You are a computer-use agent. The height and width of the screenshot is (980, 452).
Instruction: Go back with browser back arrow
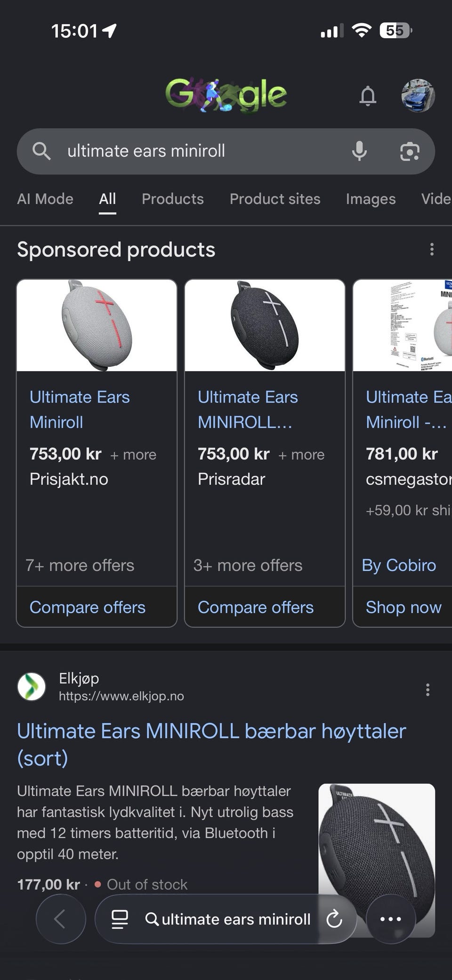click(x=61, y=919)
